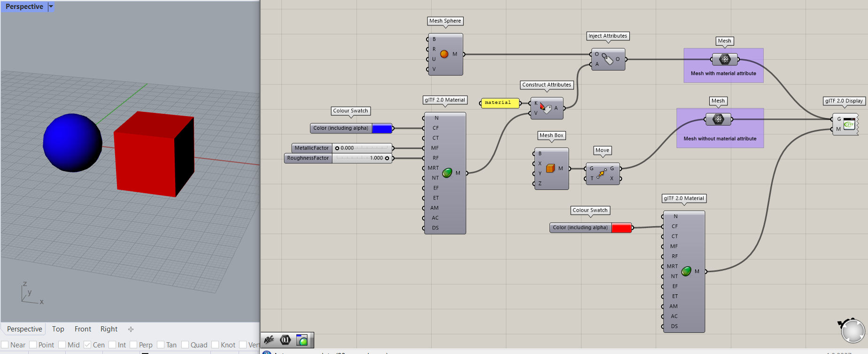Click the Move component arrow icon
Screen dimensions: 868x354
pyautogui.click(x=601, y=173)
